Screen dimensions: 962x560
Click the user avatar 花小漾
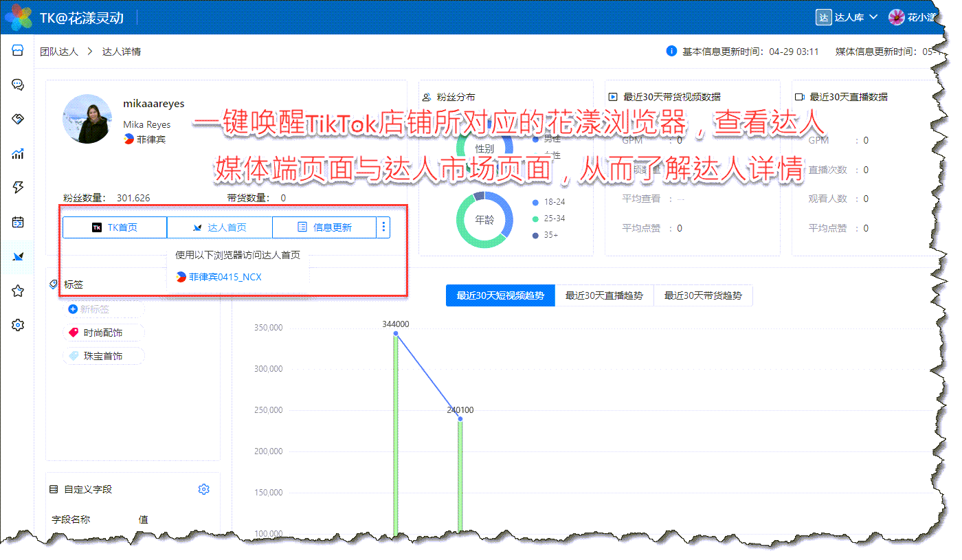coord(896,17)
